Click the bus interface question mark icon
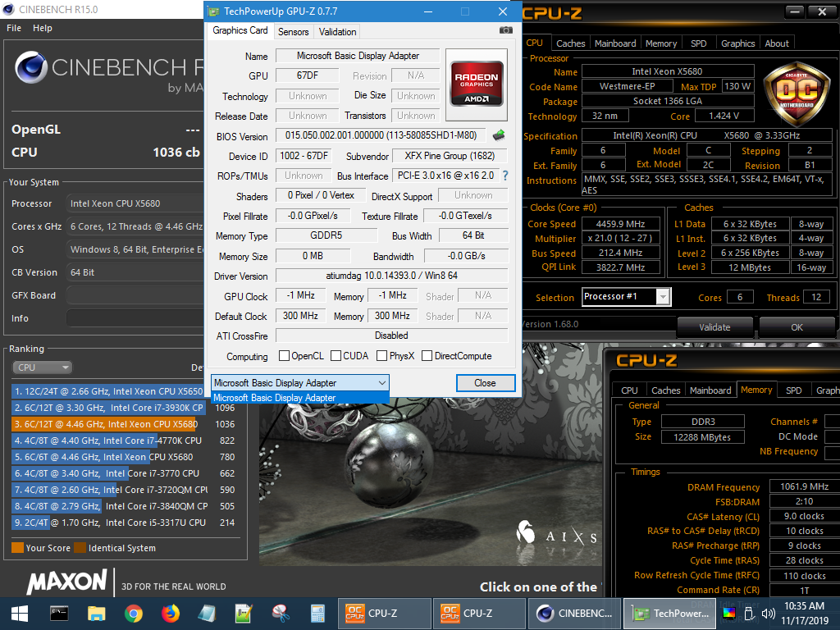Screen dimensions: 840x630 (505, 176)
